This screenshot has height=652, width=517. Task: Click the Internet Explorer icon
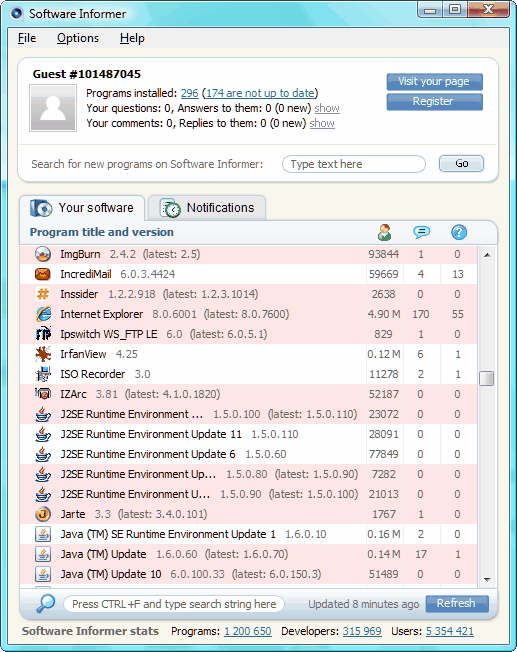tap(43, 314)
